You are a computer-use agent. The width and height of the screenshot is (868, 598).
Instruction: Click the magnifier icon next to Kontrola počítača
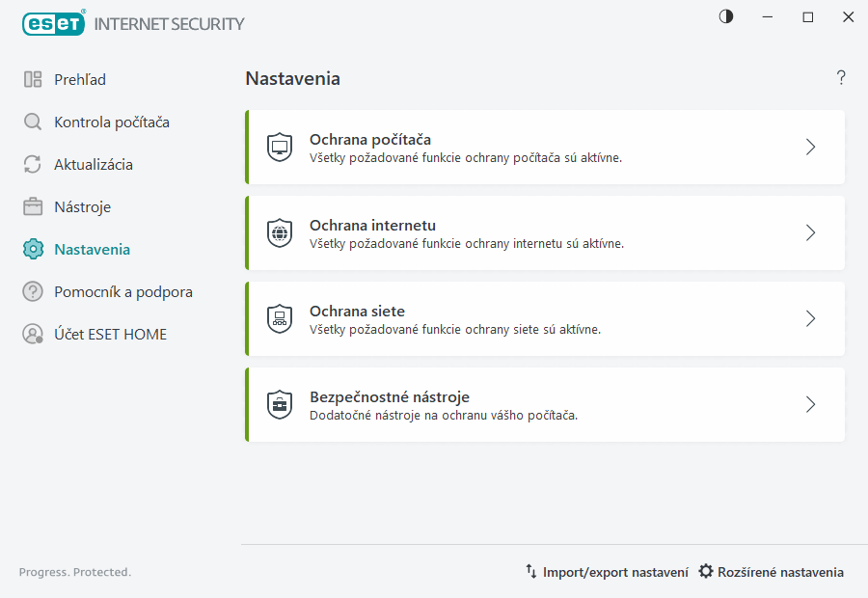click(33, 122)
